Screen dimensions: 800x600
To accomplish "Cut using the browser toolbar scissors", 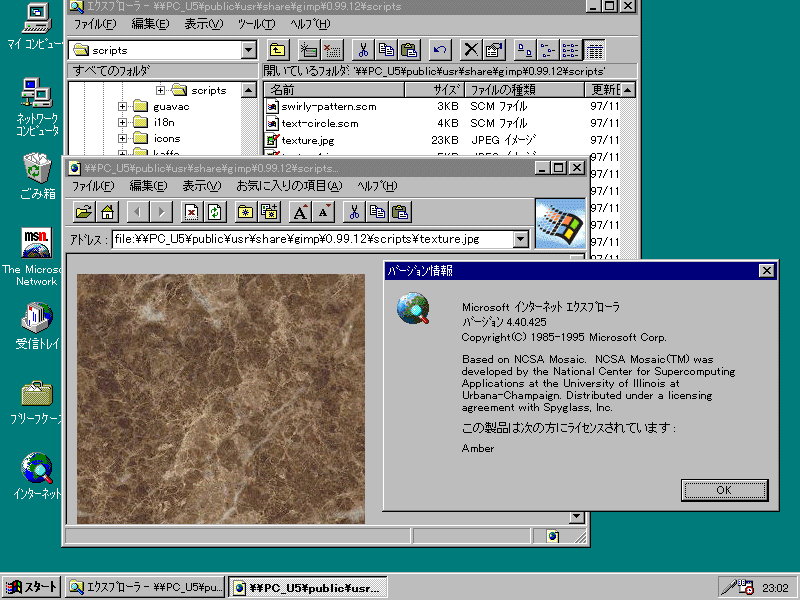I will 354,212.
